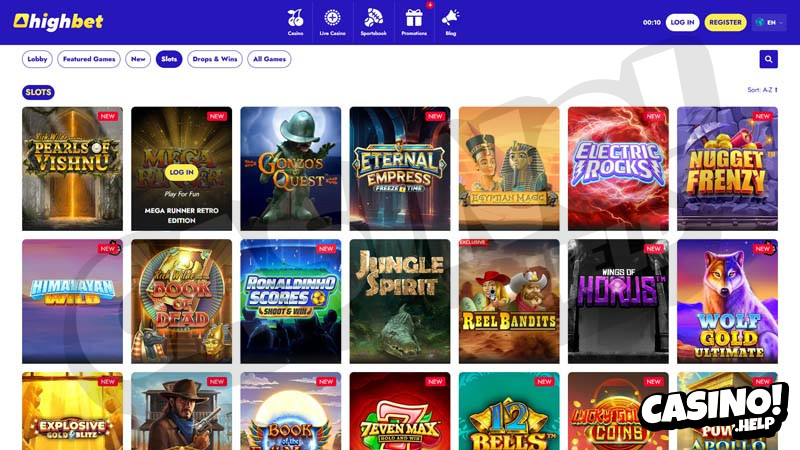Open Wings of Horus game tile

coord(618,302)
